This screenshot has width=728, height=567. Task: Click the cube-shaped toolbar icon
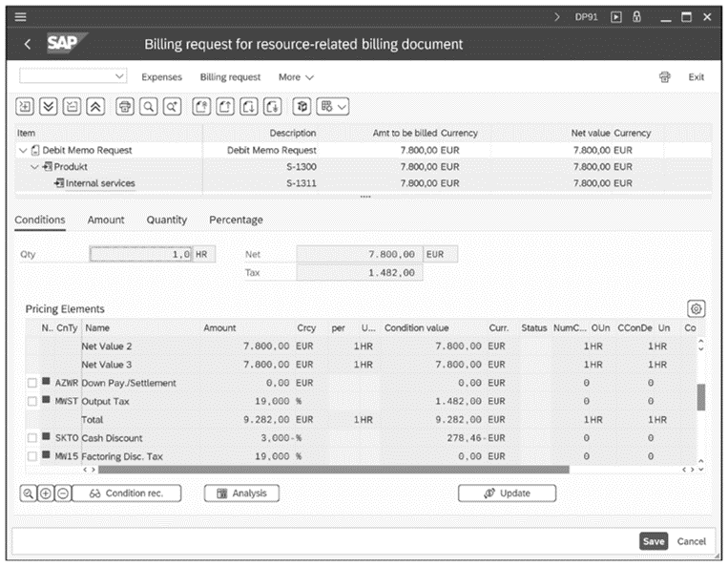click(x=302, y=106)
